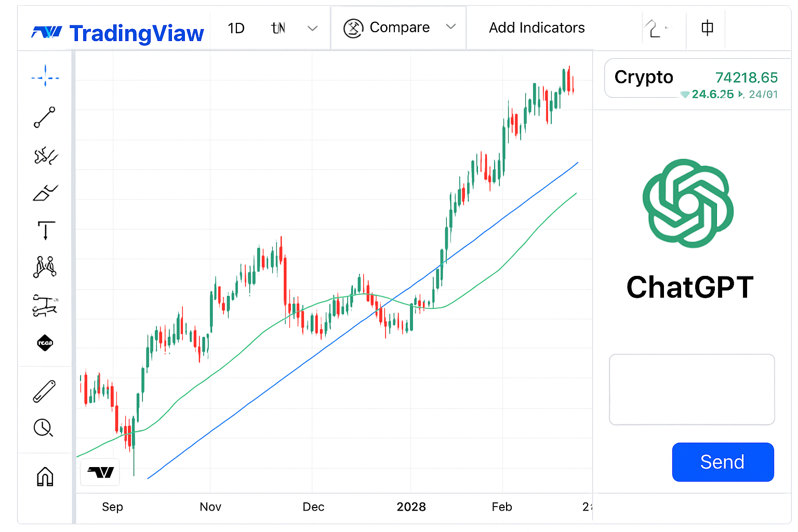Open the Add Indicators menu
The height and width of the screenshot is (532, 798).
click(x=537, y=28)
